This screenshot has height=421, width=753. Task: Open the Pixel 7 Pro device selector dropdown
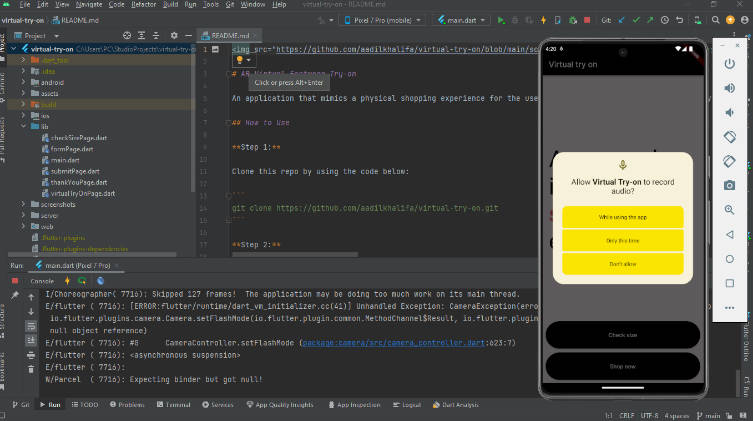(382, 20)
